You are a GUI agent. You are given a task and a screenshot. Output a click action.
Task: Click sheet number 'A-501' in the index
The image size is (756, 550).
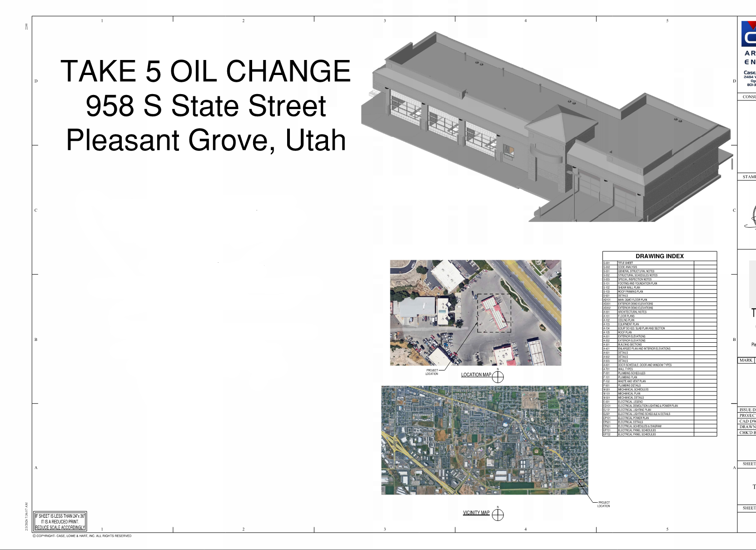tap(606, 353)
